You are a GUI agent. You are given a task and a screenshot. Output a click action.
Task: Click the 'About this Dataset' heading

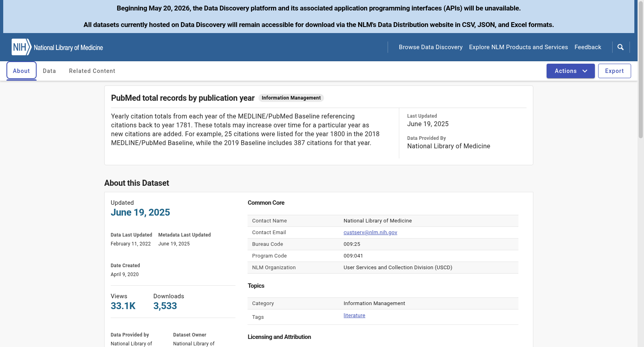point(136,183)
